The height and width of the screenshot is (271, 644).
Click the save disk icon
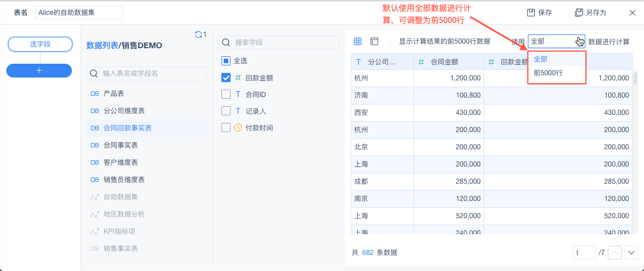pyautogui.click(x=531, y=13)
